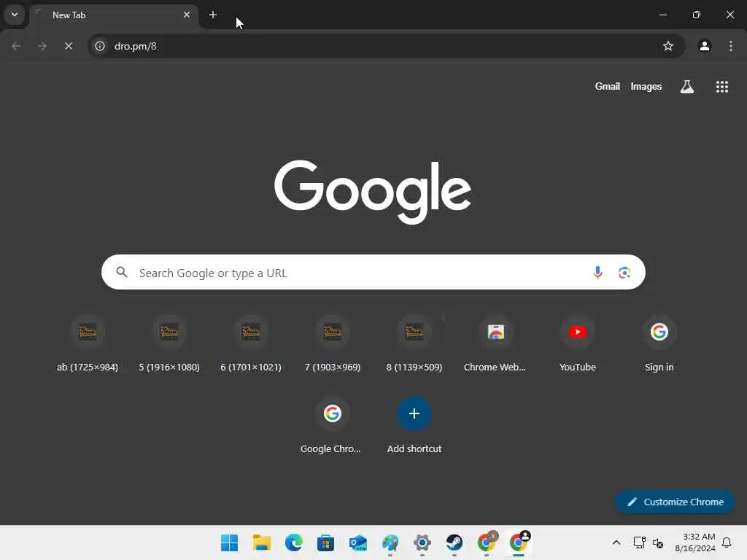Open Microsoft Store from the taskbar
The image size is (747, 560).
(x=326, y=542)
